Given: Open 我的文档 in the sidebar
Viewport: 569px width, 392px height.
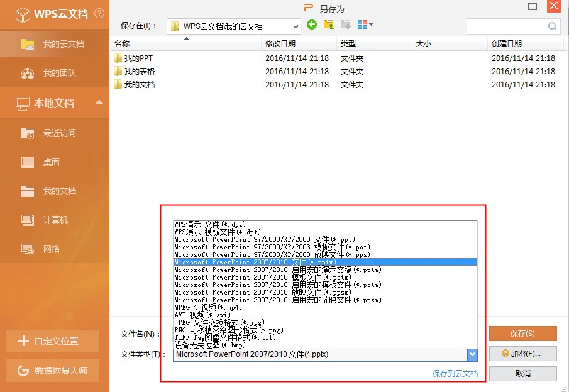Looking at the screenshot, I should coord(55,191).
